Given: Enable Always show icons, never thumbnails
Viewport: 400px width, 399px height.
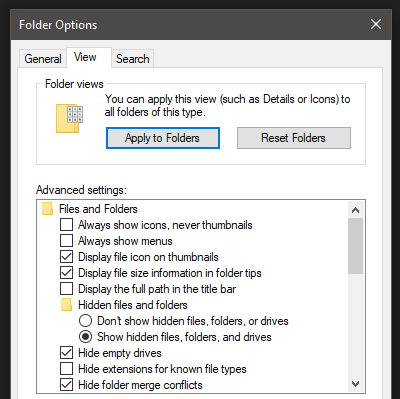Looking at the screenshot, I should [x=66, y=225].
